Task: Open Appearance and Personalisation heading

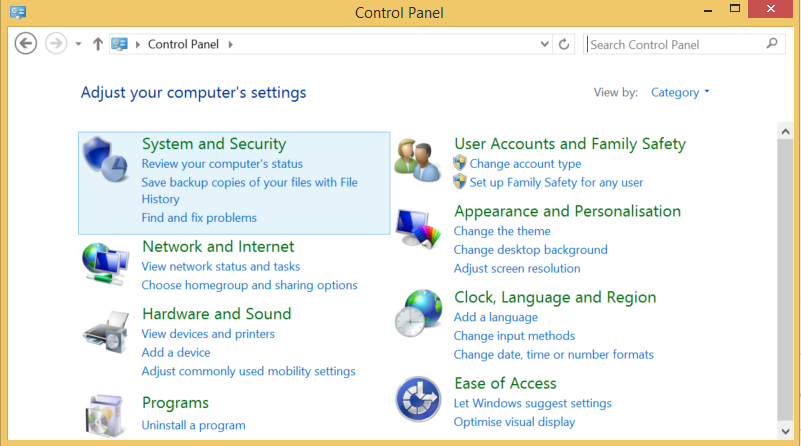Action: point(568,211)
